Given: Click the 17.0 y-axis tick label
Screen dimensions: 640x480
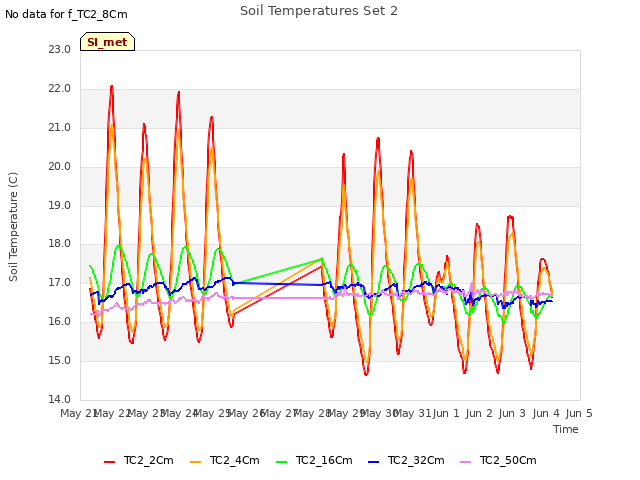Looking at the screenshot, I should [60, 282].
